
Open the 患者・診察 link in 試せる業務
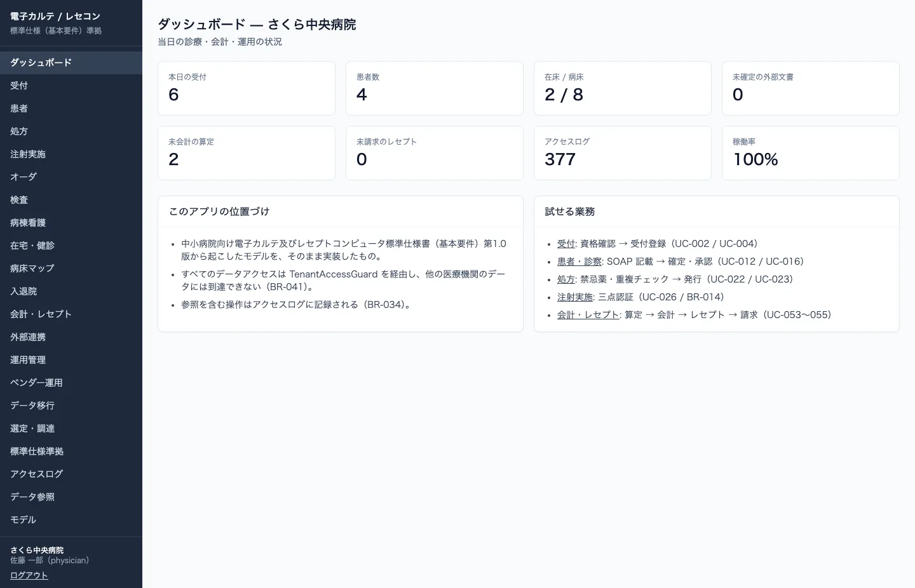click(x=579, y=262)
